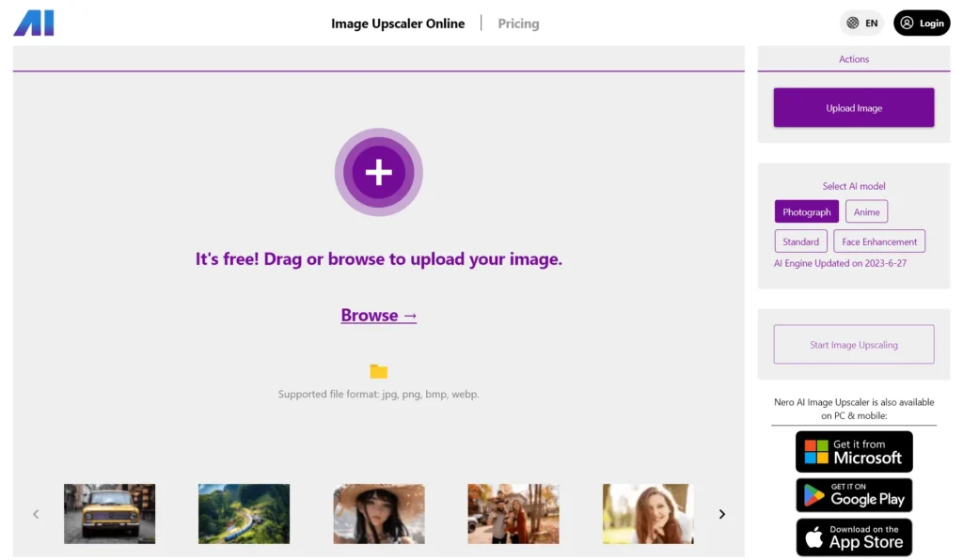This screenshot has height=560, width=963.
Task: Select the Image Upscaler Online tab
Action: (x=398, y=23)
